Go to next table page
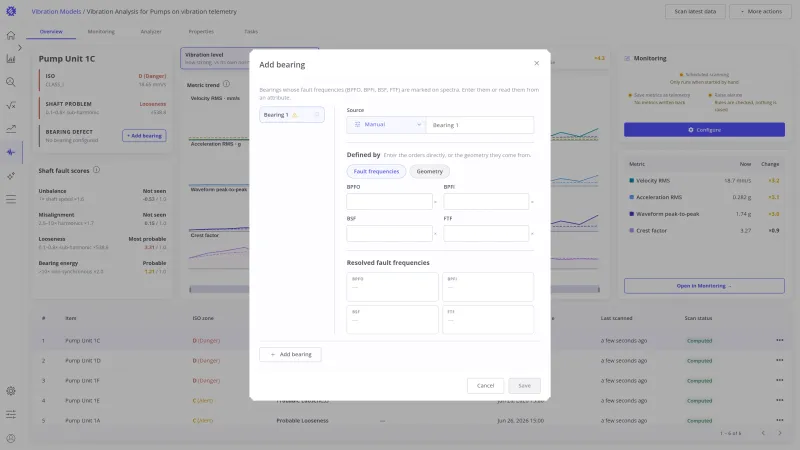This screenshot has height=450, width=800. pos(780,433)
